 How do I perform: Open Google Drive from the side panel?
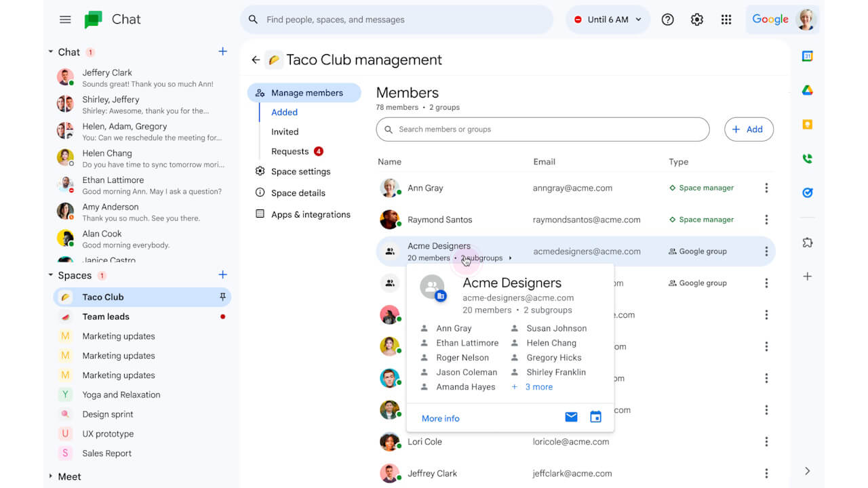point(807,89)
